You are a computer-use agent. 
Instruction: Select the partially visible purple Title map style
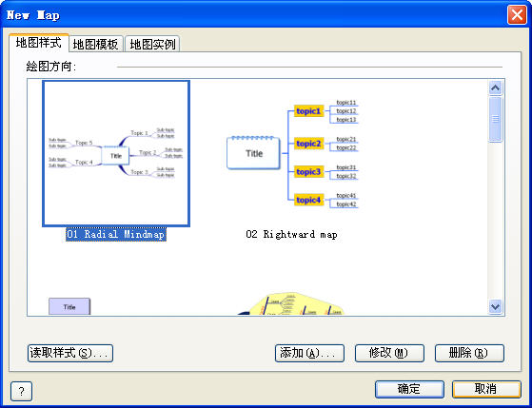69,306
